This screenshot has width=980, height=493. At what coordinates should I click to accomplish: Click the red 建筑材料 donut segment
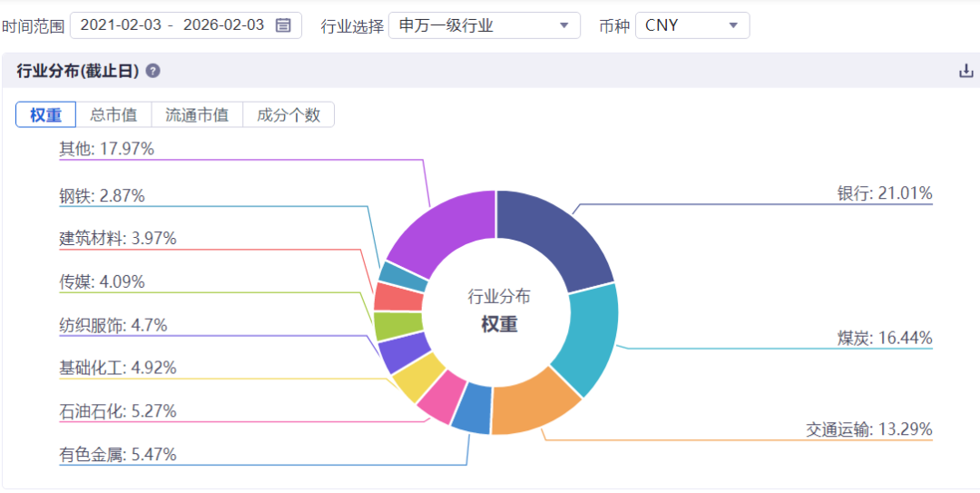[398, 297]
